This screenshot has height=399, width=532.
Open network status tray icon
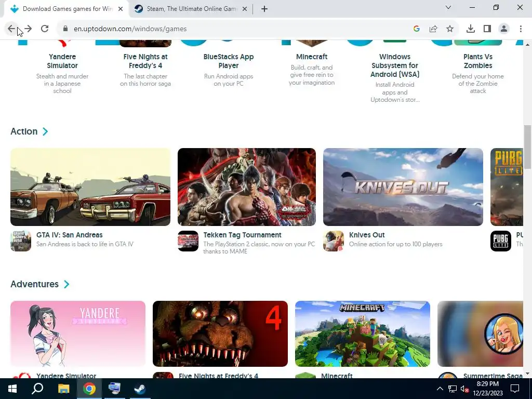pyautogui.click(x=453, y=389)
